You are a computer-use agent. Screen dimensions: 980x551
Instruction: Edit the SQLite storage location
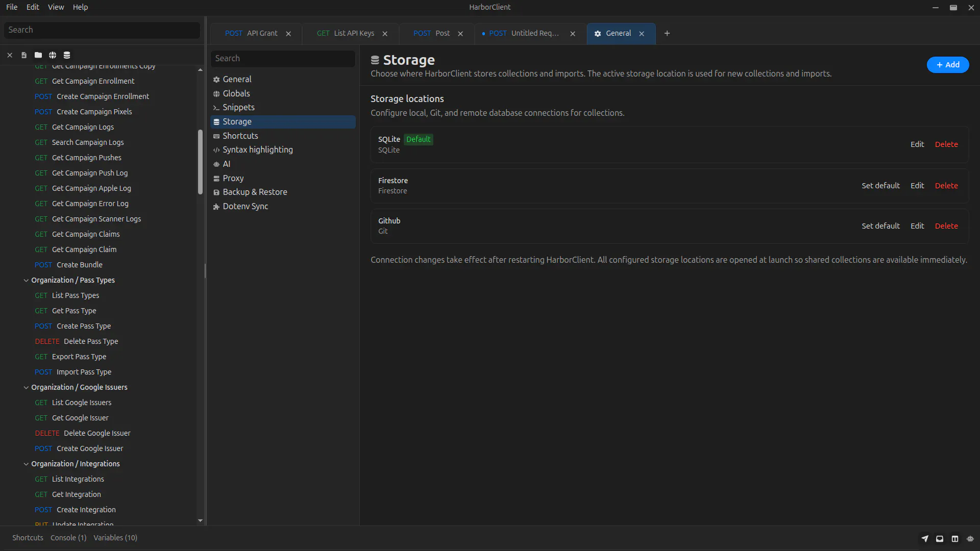pyautogui.click(x=917, y=144)
